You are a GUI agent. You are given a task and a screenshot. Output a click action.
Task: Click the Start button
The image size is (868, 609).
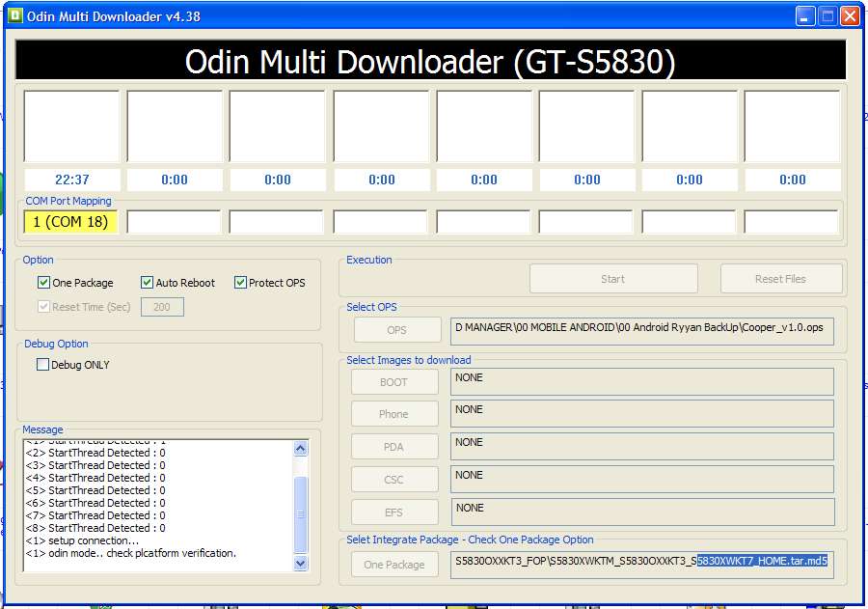coord(613,279)
